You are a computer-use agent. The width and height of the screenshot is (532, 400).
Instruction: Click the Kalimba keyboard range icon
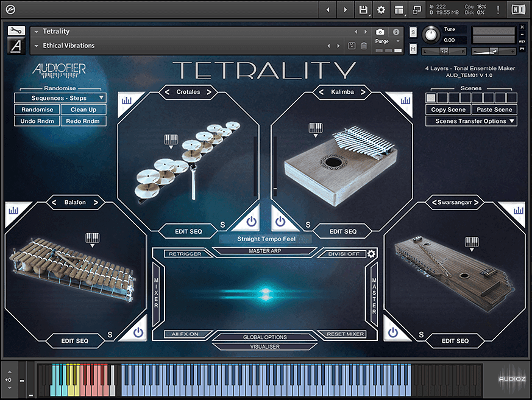316,129
